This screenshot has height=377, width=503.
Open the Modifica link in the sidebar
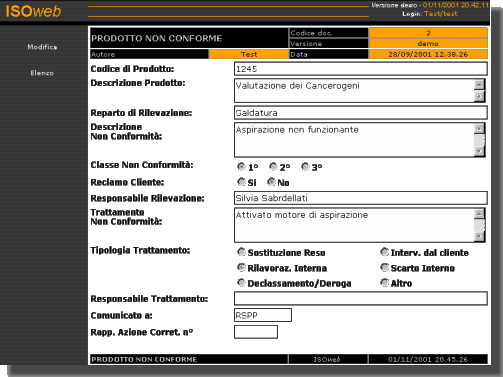click(x=42, y=47)
